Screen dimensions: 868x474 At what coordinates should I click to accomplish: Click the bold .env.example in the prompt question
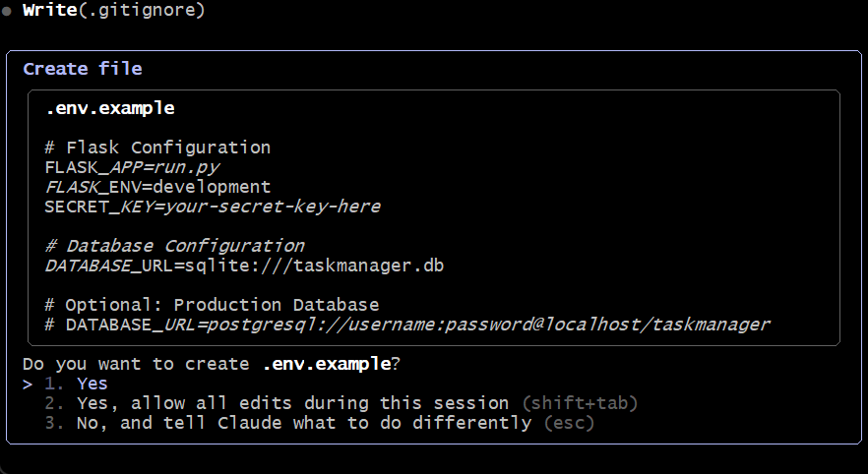click(x=326, y=364)
